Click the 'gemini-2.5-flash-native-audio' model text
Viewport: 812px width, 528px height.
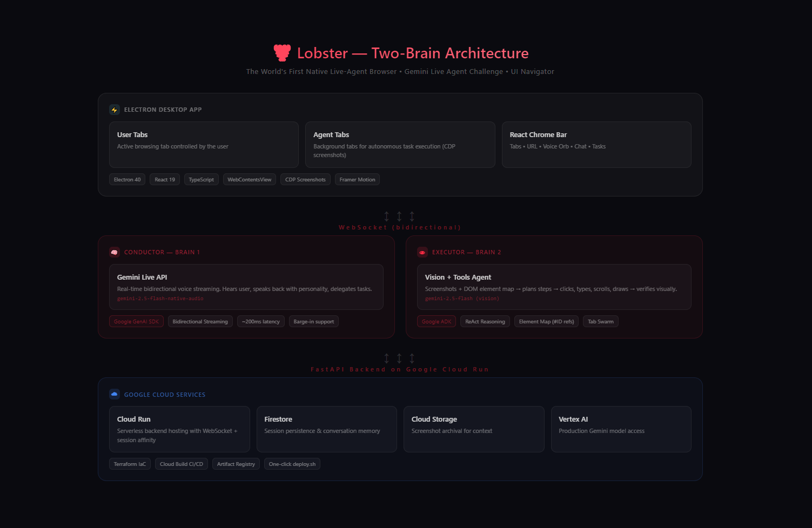160,299
